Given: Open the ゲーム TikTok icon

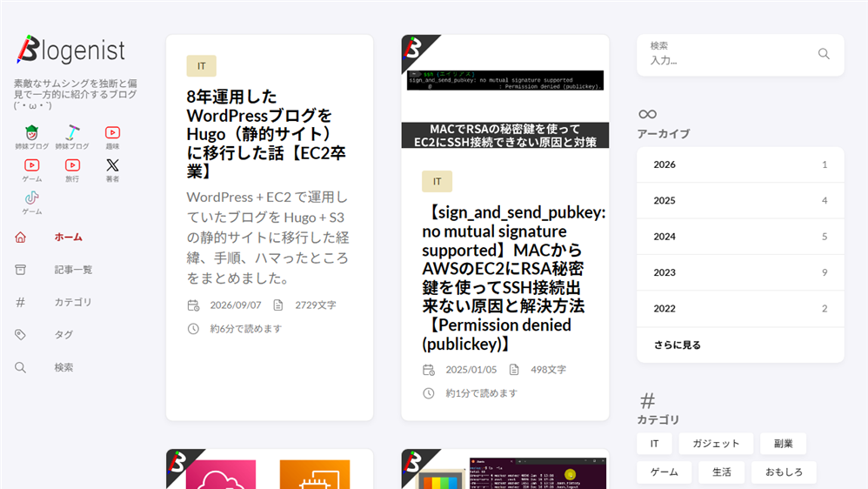Looking at the screenshot, I should (x=31, y=198).
